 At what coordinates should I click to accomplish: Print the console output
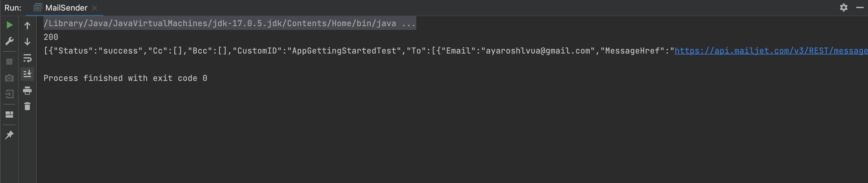(x=27, y=91)
